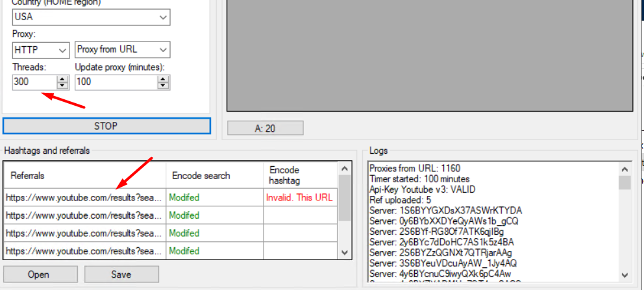Screen dimensions: 644x290
Task: Decrease Update proxy minutes with down arrow
Action: (164, 86)
